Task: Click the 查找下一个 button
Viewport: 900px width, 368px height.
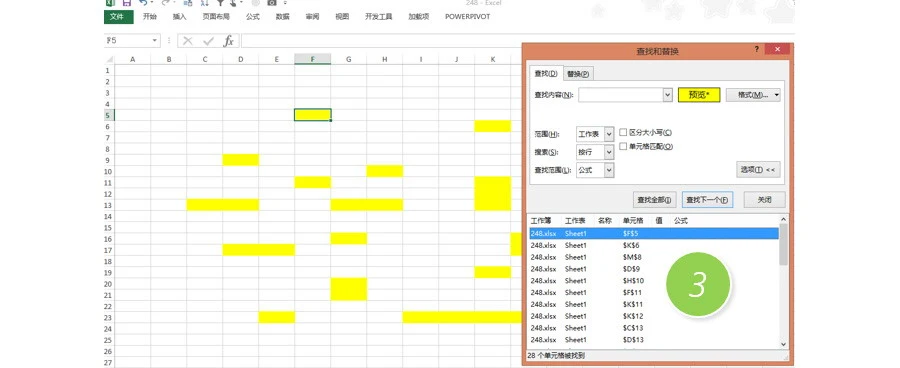Action: [x=708, y=200]
